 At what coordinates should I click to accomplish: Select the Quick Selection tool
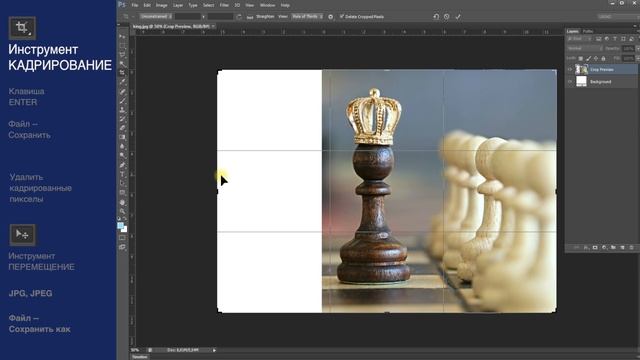click(122, 64)
